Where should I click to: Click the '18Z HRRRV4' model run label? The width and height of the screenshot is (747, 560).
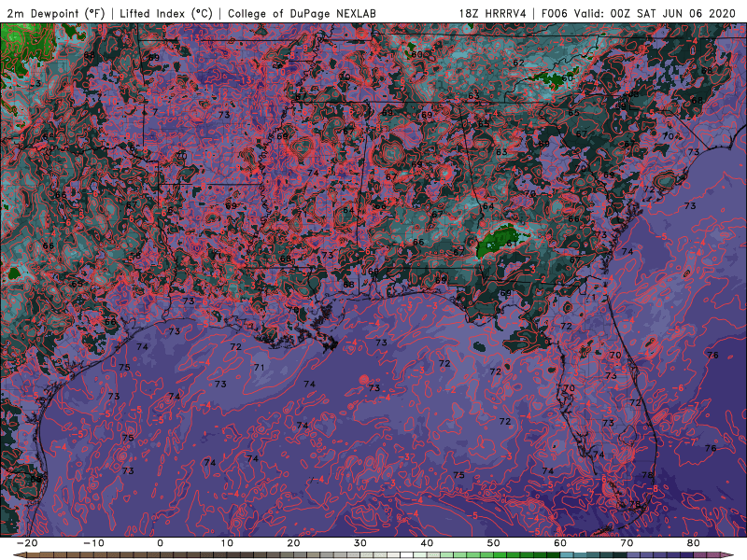pyautogui.click(x=493, y=13)
